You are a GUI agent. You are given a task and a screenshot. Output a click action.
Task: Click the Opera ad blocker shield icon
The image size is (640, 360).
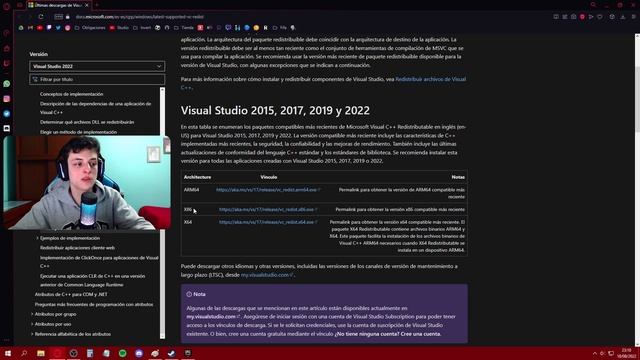tap(582, 17)
